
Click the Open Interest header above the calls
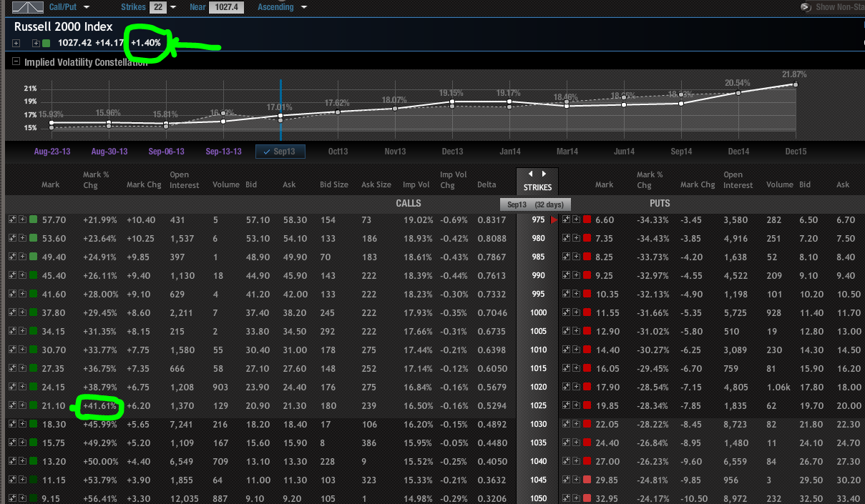184,179
